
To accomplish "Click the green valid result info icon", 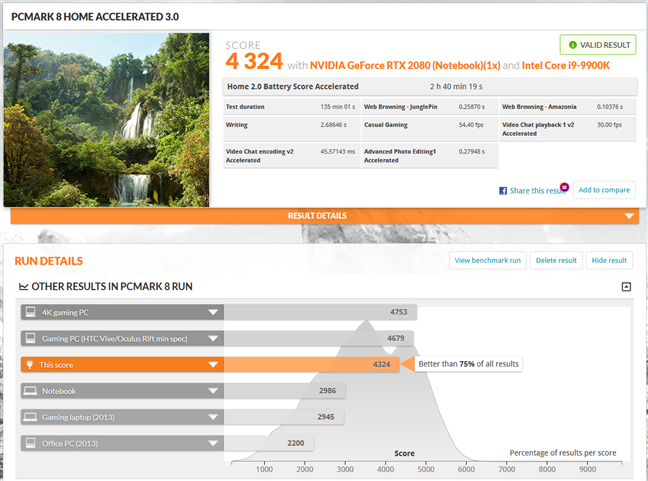I will [572, 45].
